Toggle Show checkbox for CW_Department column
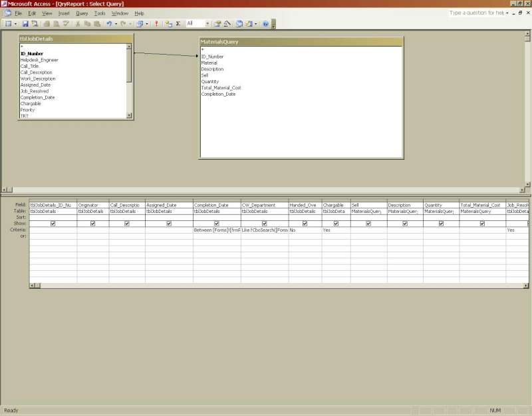The height and width of the screenshot is (416, 532). click(x=264, y=224)
